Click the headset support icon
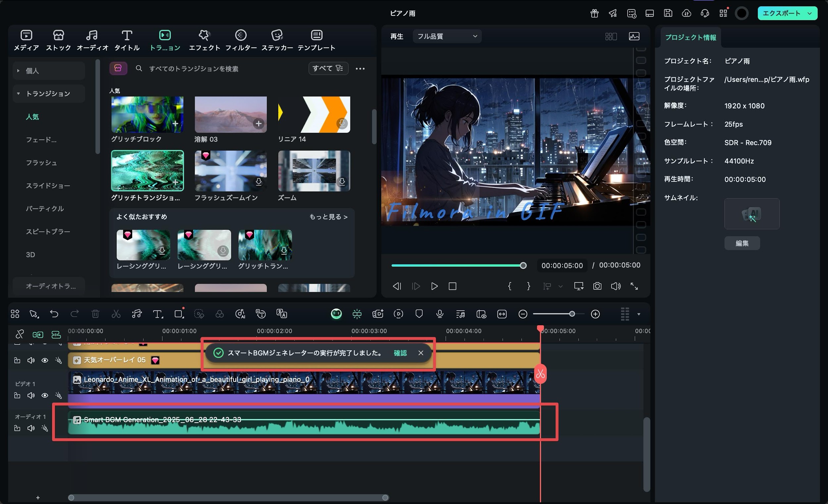The width and height of the screenshot is (828, 504). tap(705, 14)
